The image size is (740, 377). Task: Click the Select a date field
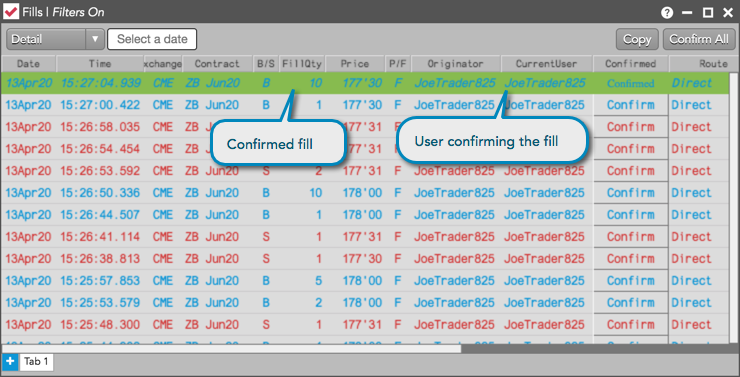(x=152, y=39)
